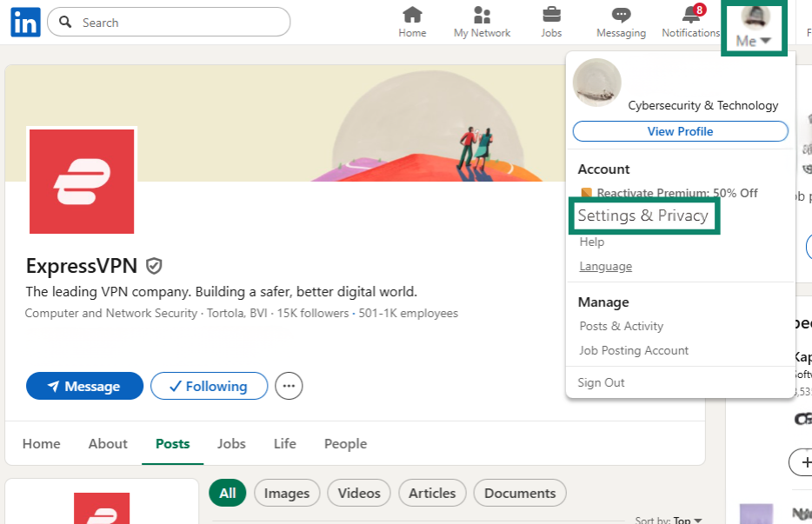The width and height of the screenshot is (812, 524).
Task: Click the View Profile button
Action: (680, 131)
